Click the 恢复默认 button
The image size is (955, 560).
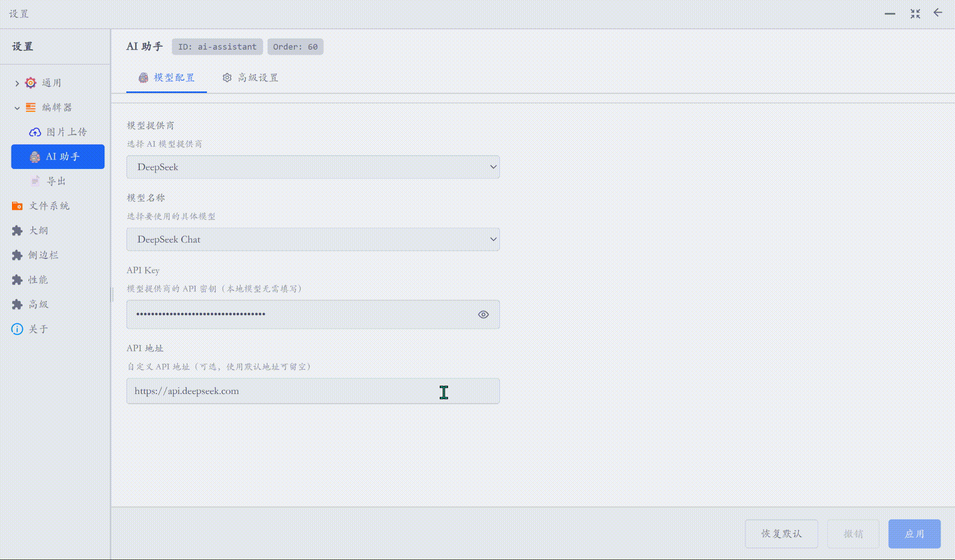click(781, 534)
